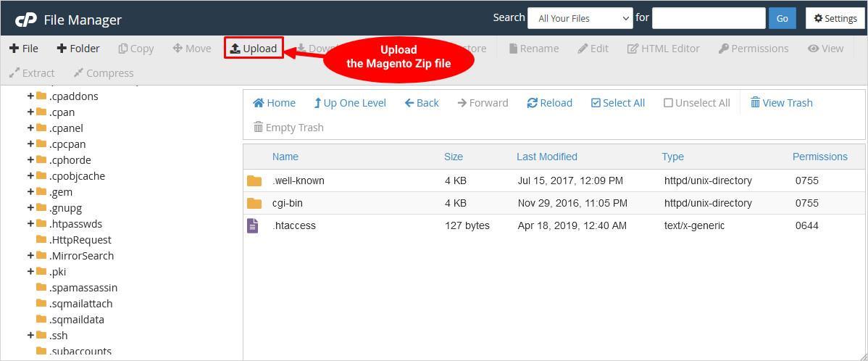Viewport: 868px width, 361px height.
Task: Expand the .cpcpan tree folder
Action: click(x=30, y=144)
